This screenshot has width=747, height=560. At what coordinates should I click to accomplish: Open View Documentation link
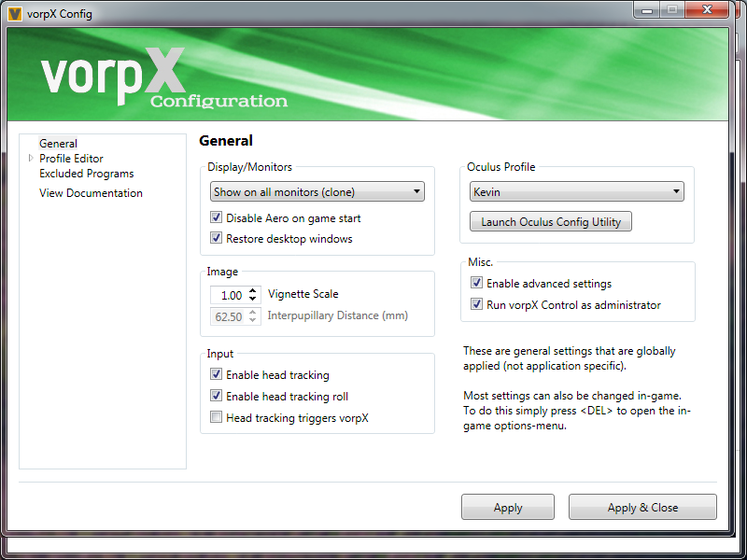coord(91,193)
